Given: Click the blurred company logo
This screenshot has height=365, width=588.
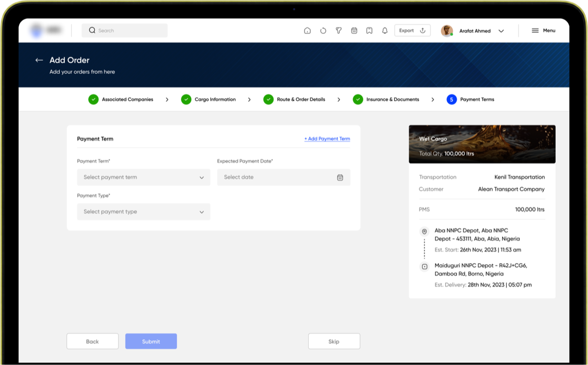Looking at the screenshot, I should (46, 30).
